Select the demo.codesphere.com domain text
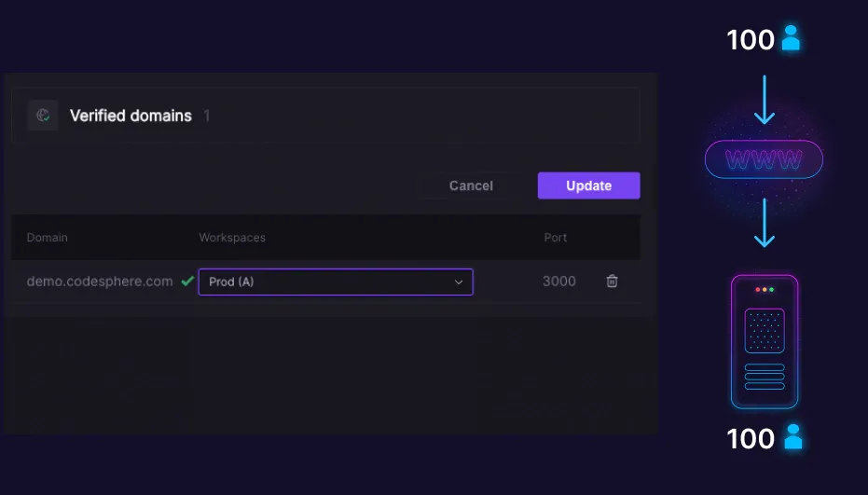 click(100, 282)
